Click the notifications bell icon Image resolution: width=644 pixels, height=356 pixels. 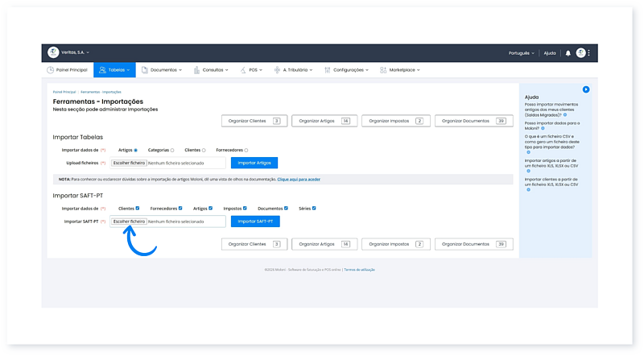[568, 53]
